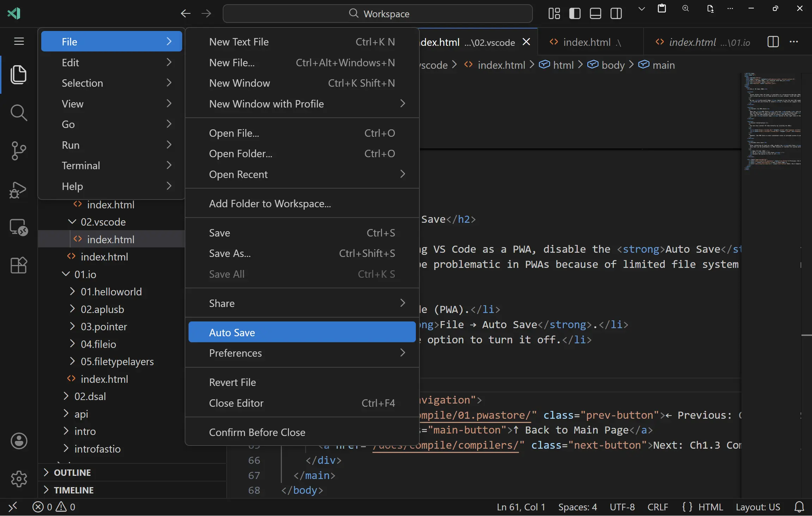Image resolution: width=812 pixels, height=516 pixels.
Task: Open the Search view in the activity bar
Action: (x=18, y=113)
